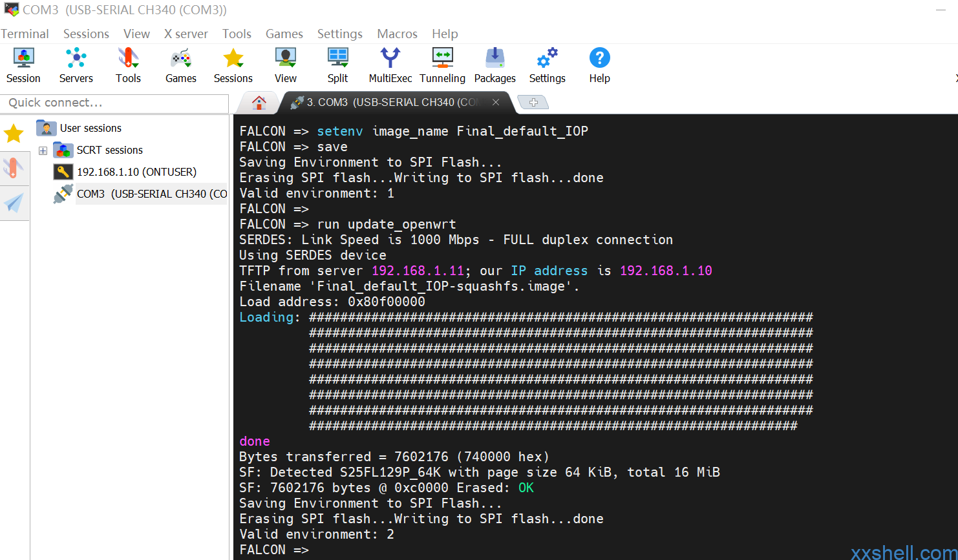This screenshot has width=958, height=560.
Task: Select the User sessions folder
Action: [90, 128]
